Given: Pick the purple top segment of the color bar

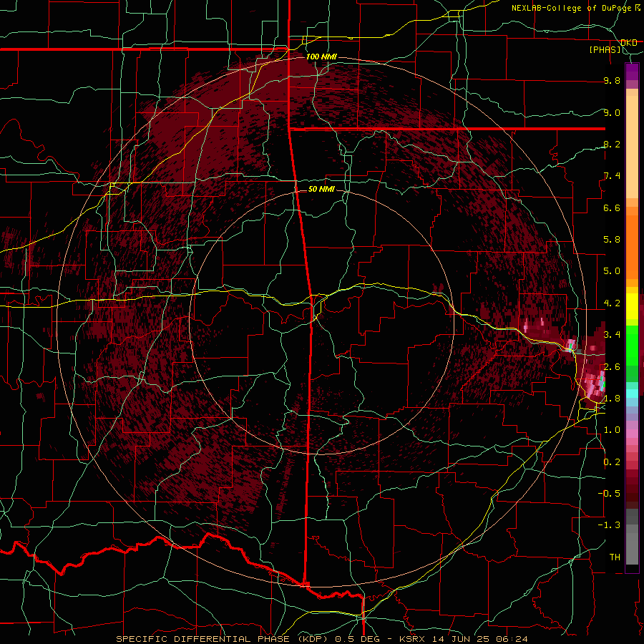Looking at the screenshot, I should (632, 72).
